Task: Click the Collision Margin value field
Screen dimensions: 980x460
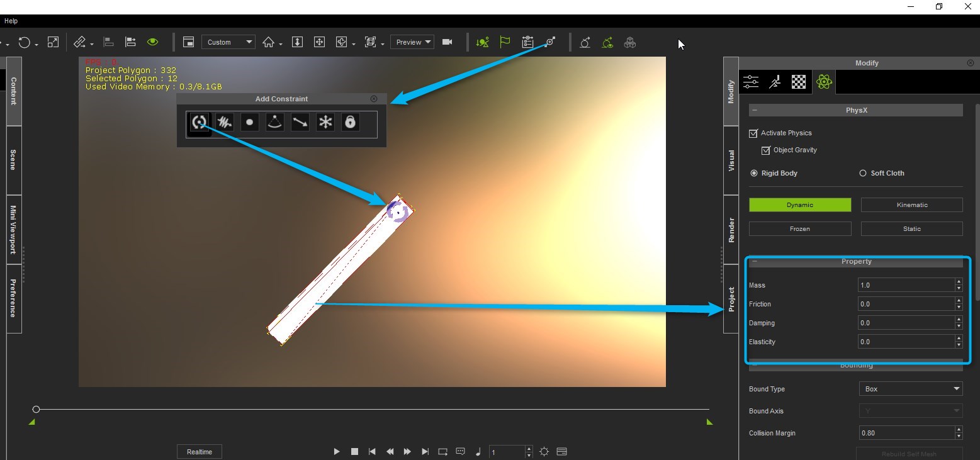Action: click(x=906, y=433)
